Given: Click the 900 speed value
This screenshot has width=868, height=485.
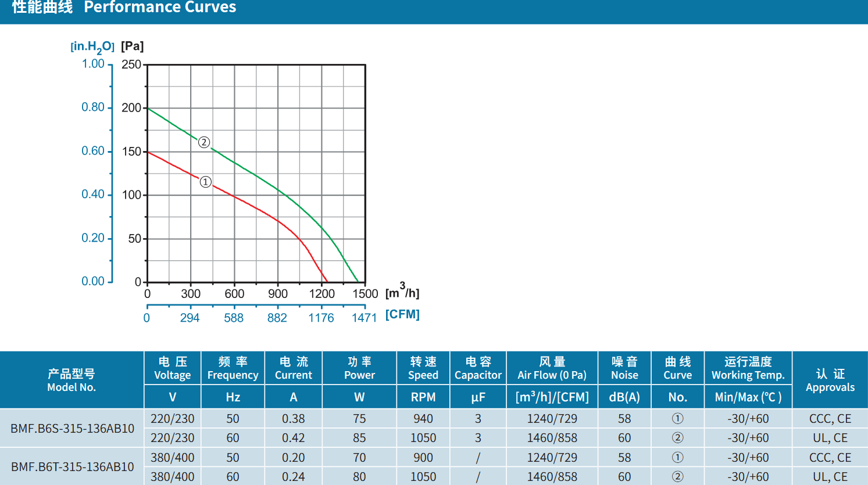Looking at the screenshot, I should point(423,458).
